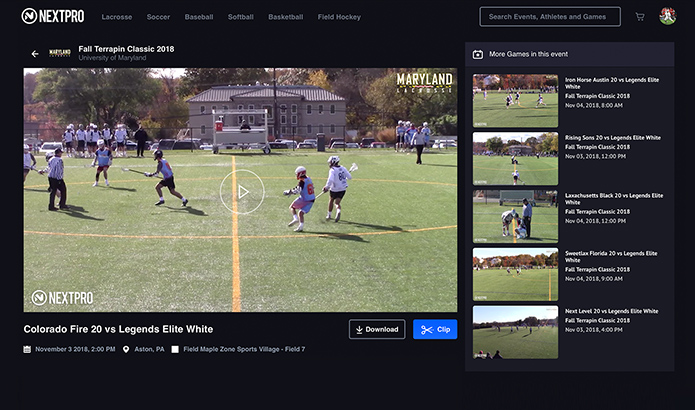The height and width of the screenshot is (410, 695).
Task: Open the Softball menu item
Action: pos(241,17)
